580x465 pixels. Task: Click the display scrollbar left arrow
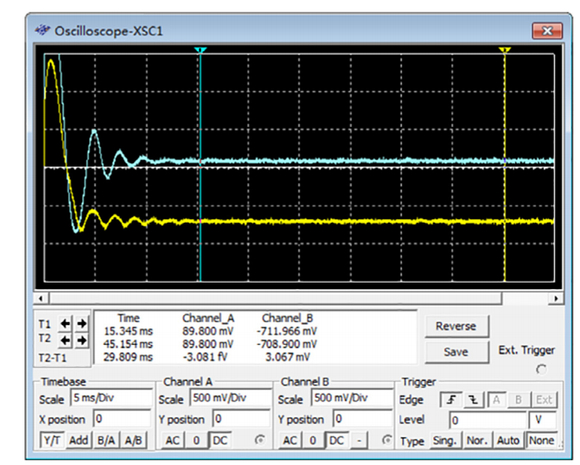(41, 299)
